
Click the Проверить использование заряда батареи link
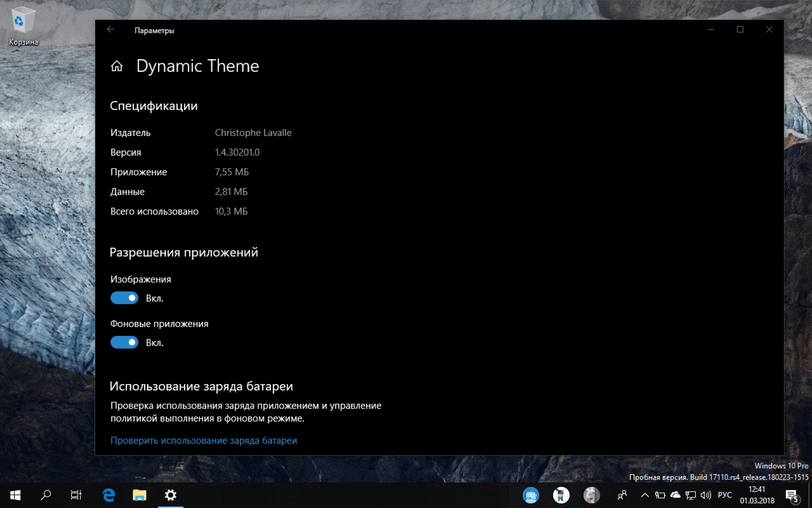tap(204, 440)
